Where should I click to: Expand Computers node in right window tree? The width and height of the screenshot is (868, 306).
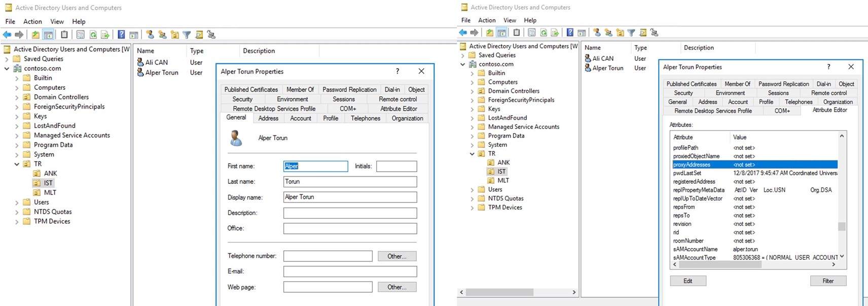[472, 82]
